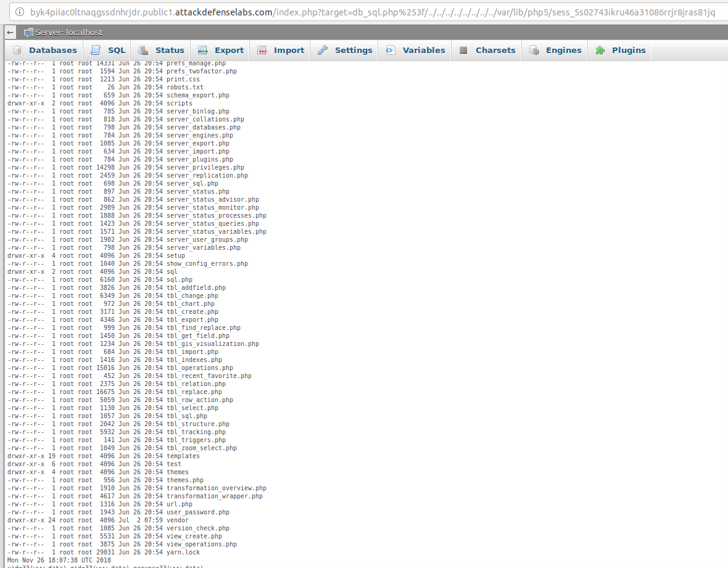Open the Databases tab label
Screen dimensions: 728x568
coord(52,51)
